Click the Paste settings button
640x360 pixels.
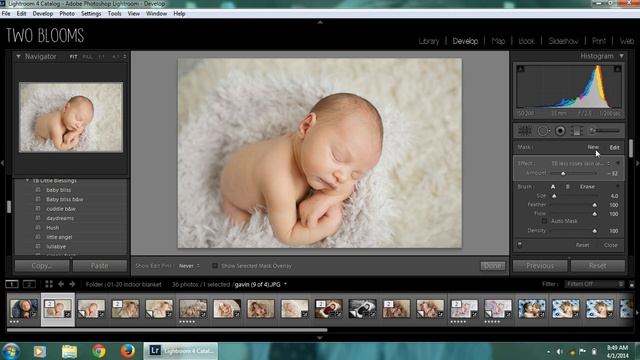point(100,266)
